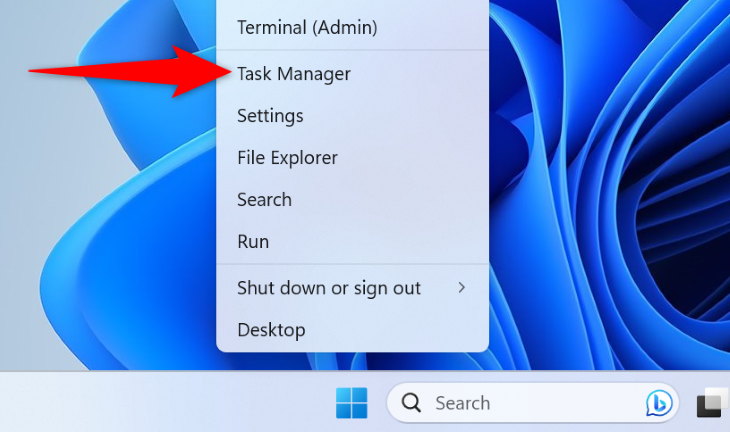
Task: Open Settings from the power user menu
Action: tap(270, 116)
